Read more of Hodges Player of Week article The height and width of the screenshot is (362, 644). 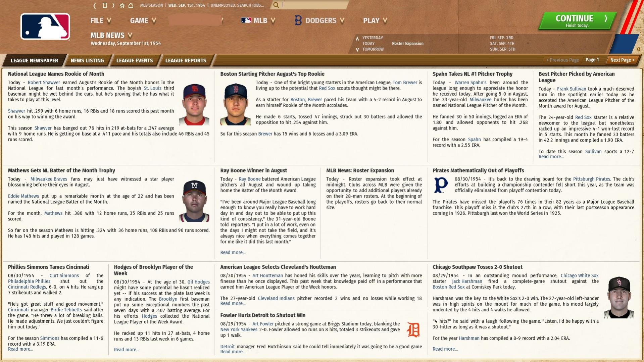(x=127, y=350)
